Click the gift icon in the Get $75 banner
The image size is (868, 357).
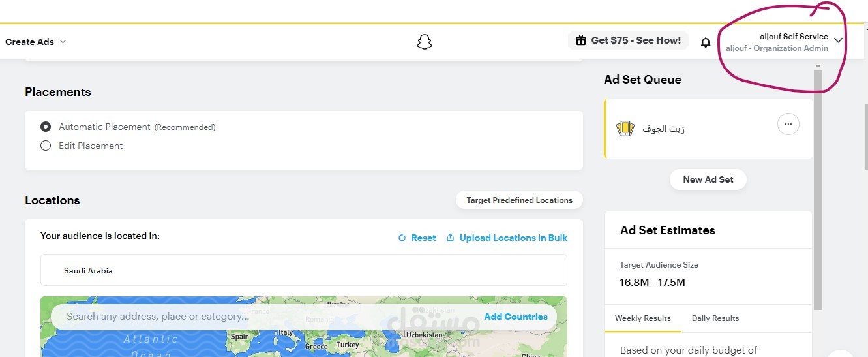(580, 40)
